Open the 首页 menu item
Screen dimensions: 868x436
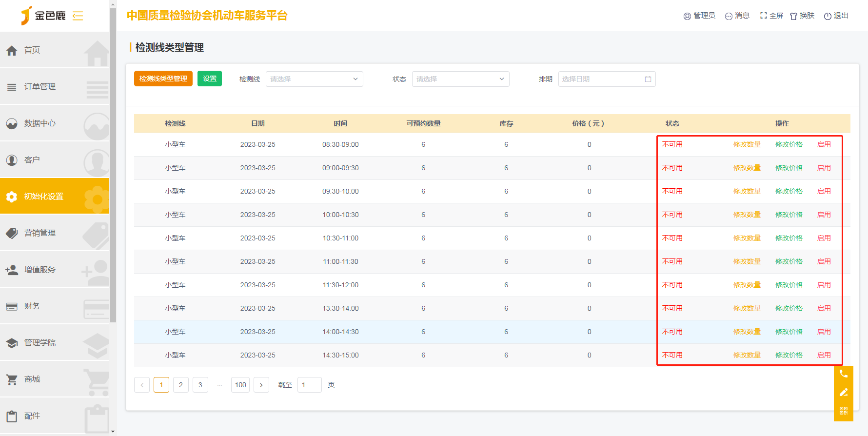(x=55, y=50)
